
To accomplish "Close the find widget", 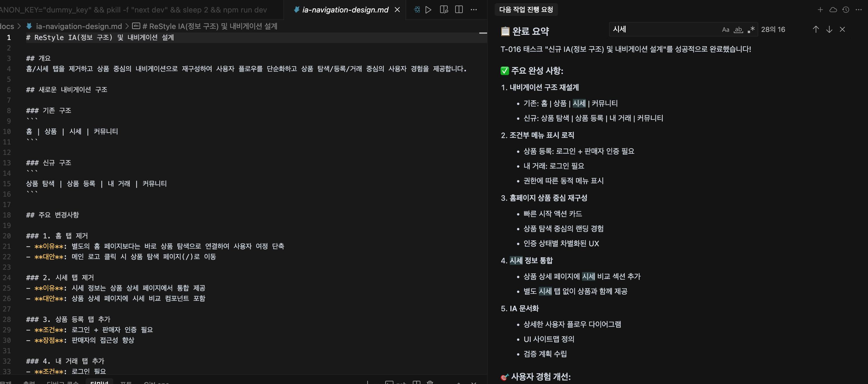I will (842, 30).
